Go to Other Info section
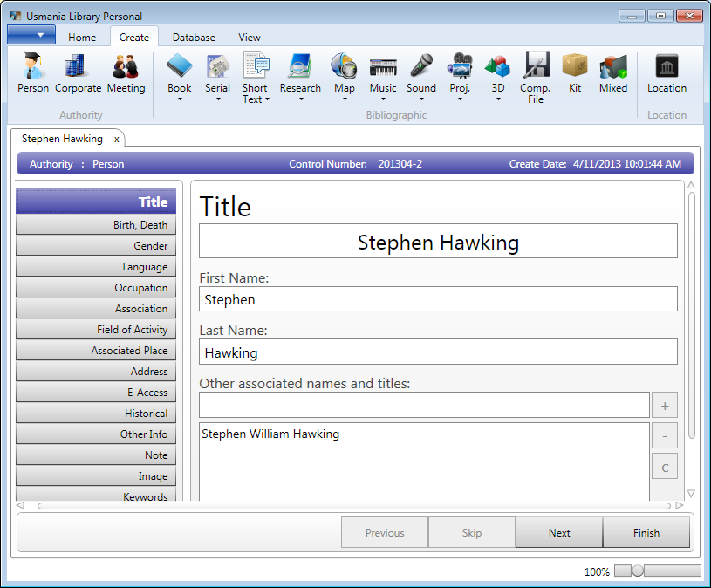The width and height of the screenshot is (711, 588). pos(96,434)
